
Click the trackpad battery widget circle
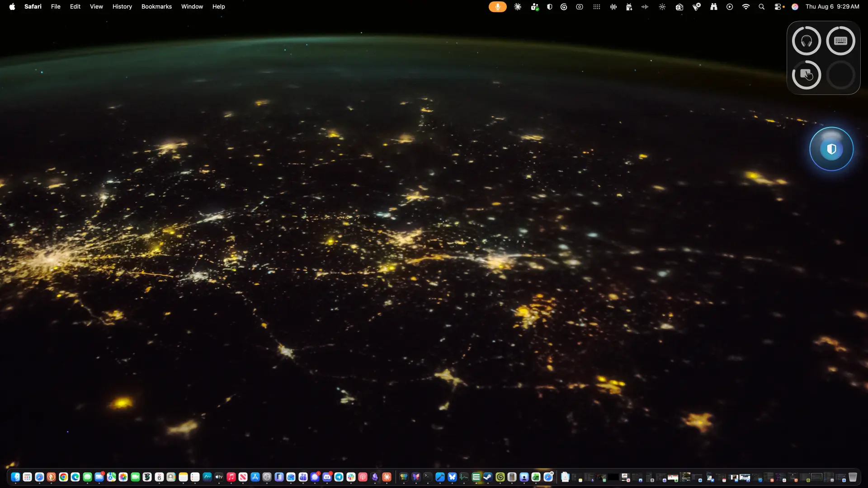pyautogui.click(x=807, y=75)
